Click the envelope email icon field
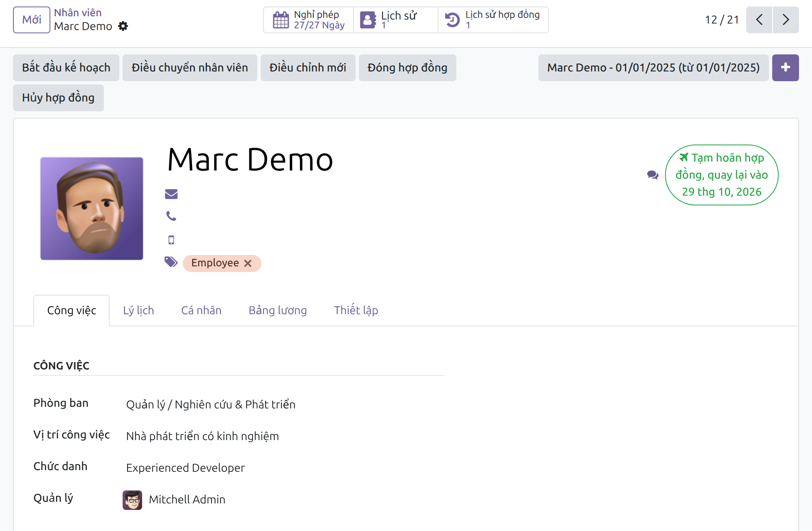 (x=171, y=194)
